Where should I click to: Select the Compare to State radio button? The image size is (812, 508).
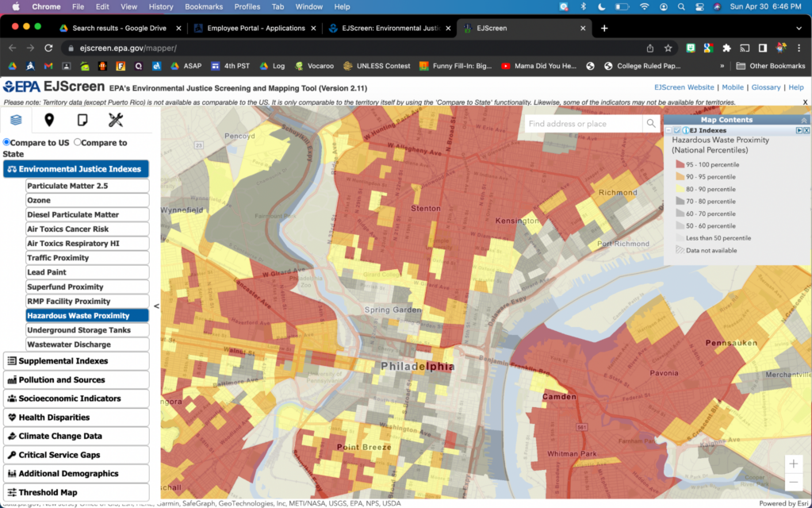pyautogui.click(x=78, y=143)
